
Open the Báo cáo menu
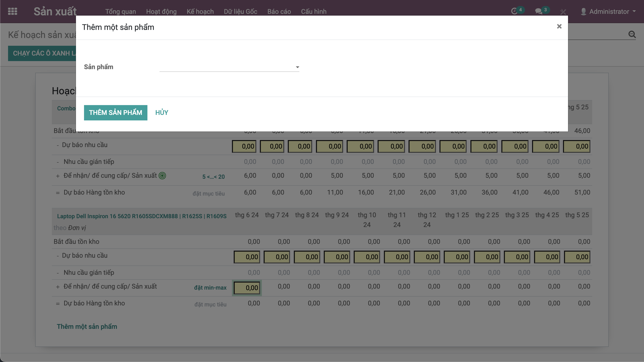[279, 12]
